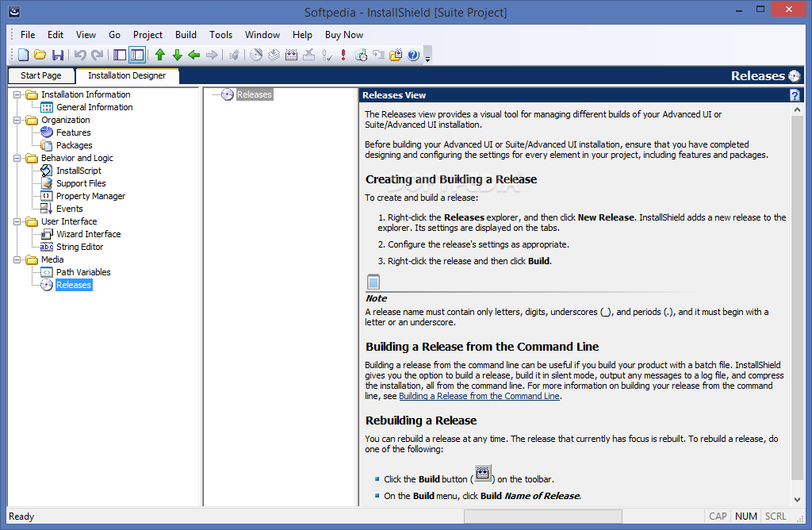Open the Events view
The image size is (812, 530).
[x=70, y=209]
